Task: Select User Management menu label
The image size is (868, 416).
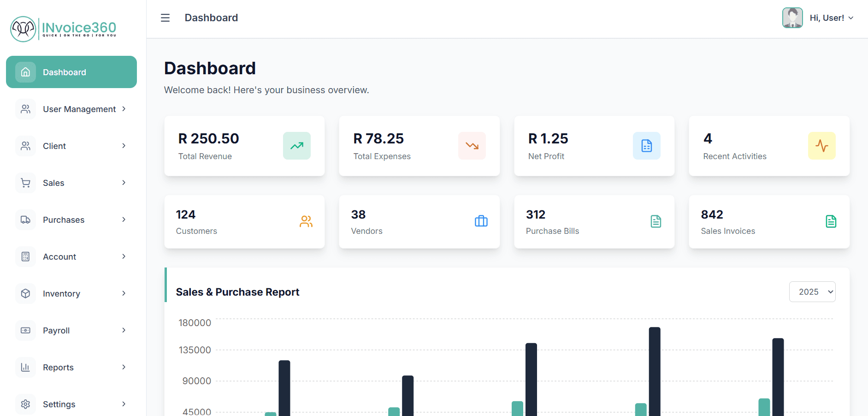Action: [79, 109]
